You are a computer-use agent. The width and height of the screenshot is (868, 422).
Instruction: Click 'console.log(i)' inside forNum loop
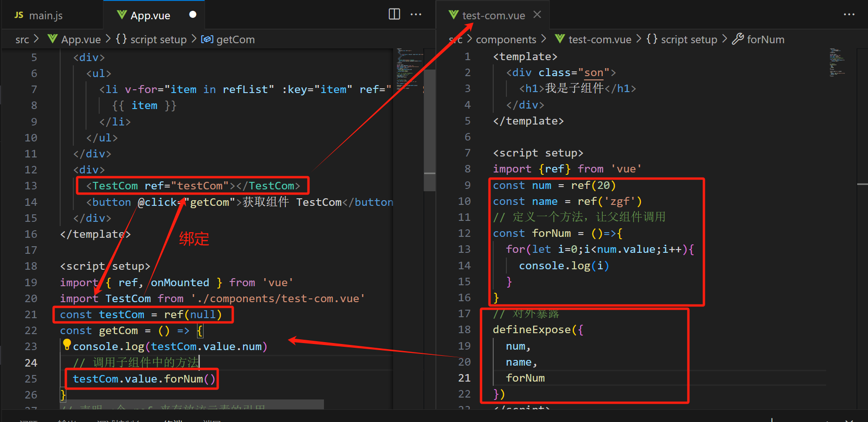pyautogui.click(x=564, y=266)
